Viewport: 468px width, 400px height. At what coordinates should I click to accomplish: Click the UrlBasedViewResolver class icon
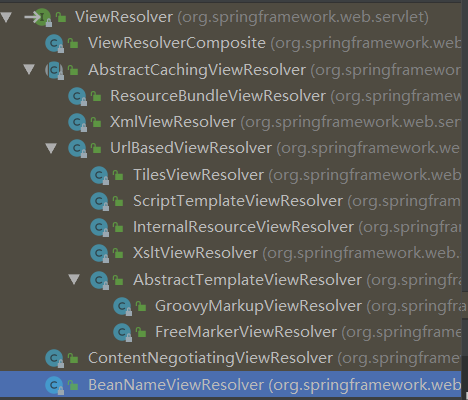tap(77, 148)
